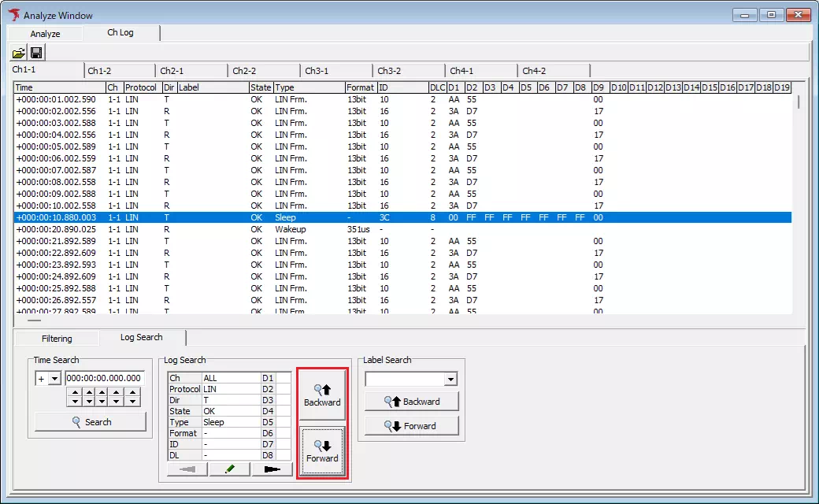This screenshot has height=504, width=819.
Task: Open the Time Search sign dropdown
Action: [54, 379]
